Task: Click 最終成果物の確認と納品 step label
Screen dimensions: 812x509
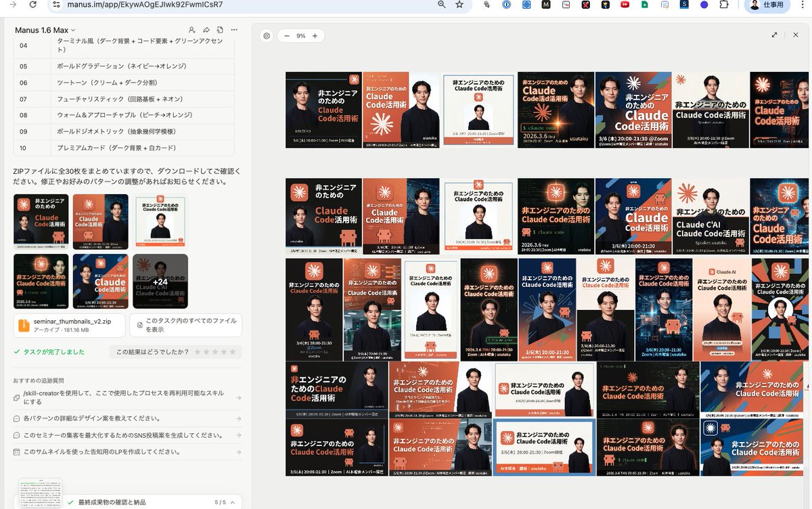Action: (111, 502)
